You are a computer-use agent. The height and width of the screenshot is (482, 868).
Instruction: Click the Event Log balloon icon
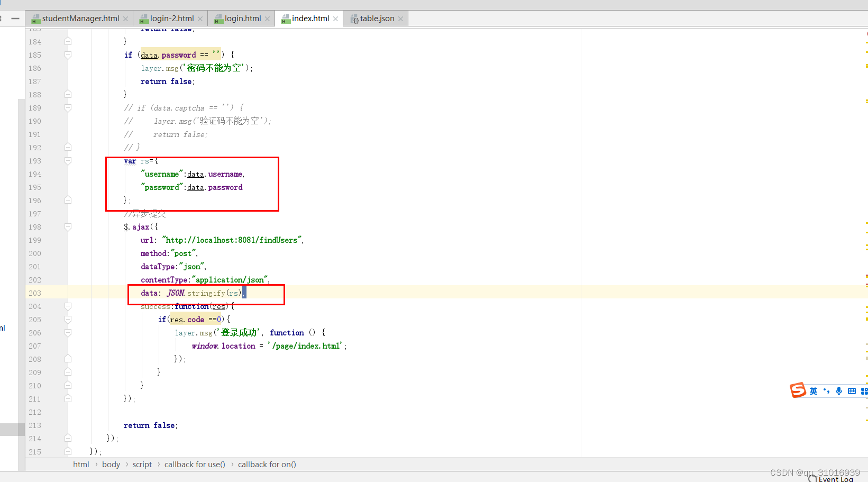(812, 478)
